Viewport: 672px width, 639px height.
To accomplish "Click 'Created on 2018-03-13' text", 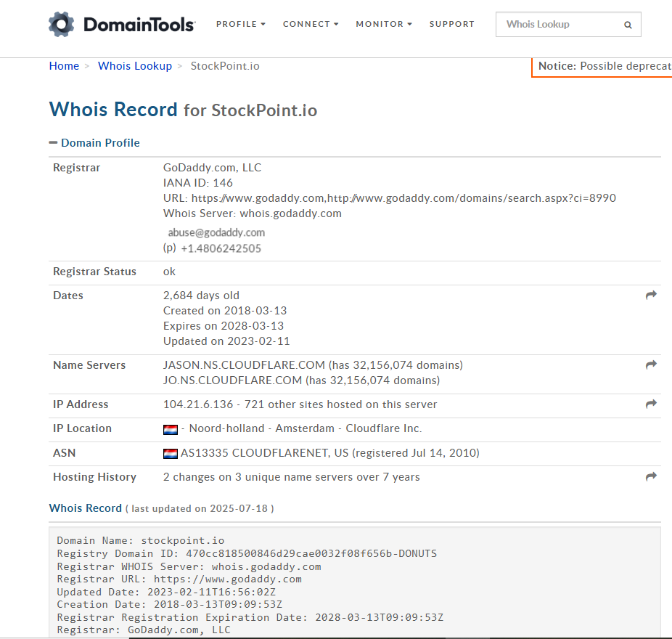I will tap(225, 311).
